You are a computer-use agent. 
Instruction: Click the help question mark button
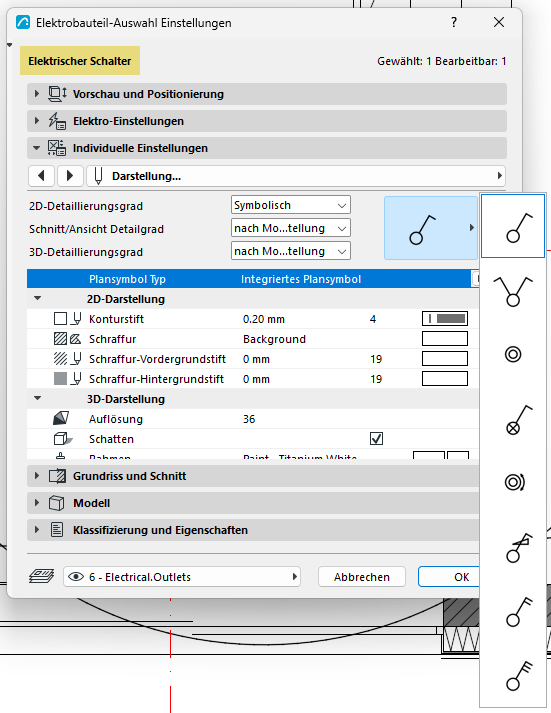[x=454, y=22]
